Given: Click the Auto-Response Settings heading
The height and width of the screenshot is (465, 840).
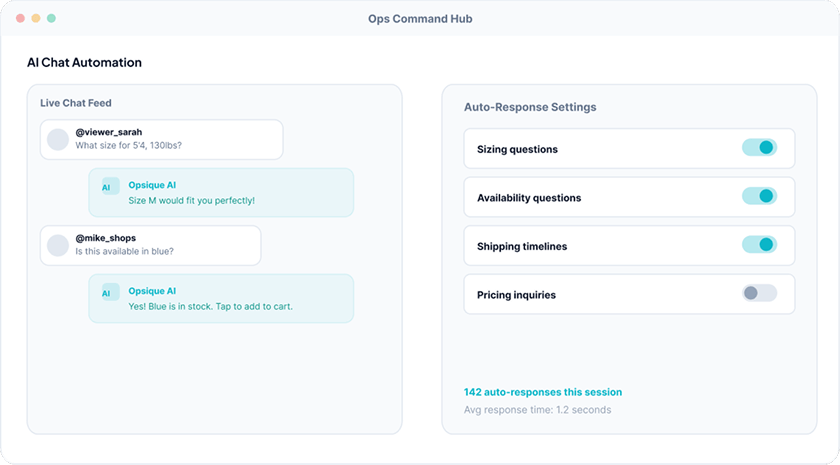Looking at the screenshot, I should tap(530, 107).
